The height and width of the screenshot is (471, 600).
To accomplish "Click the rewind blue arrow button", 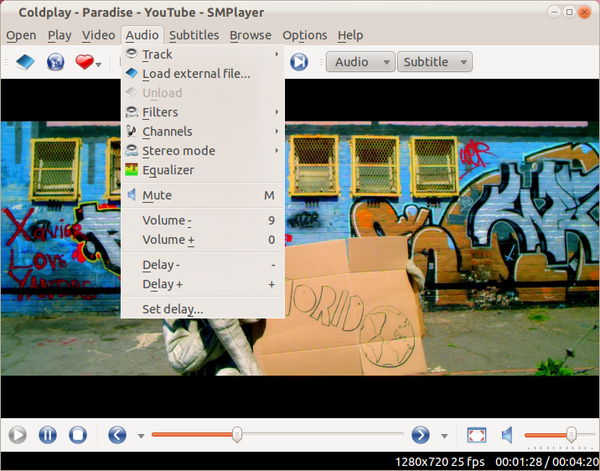I will (117, 435).
